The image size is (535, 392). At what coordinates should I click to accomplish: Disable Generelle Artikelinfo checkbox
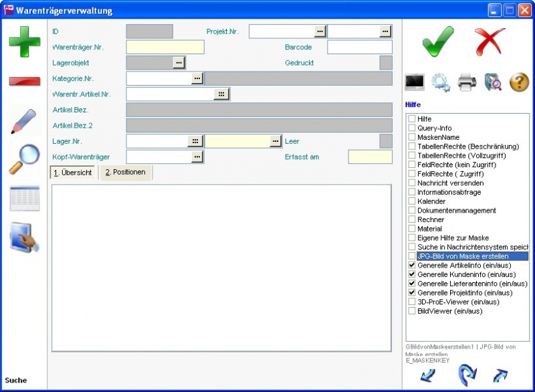[412, 266]
